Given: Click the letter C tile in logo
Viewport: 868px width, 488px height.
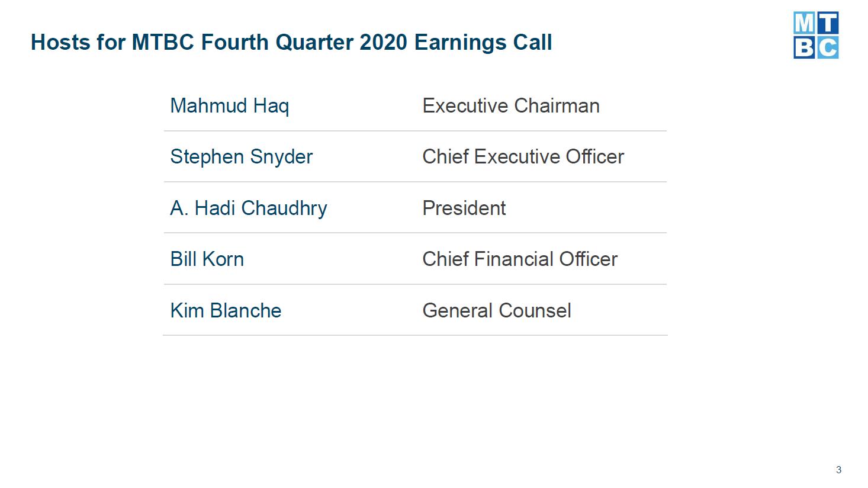Looking at the screenshot, I should click(828, 47).
